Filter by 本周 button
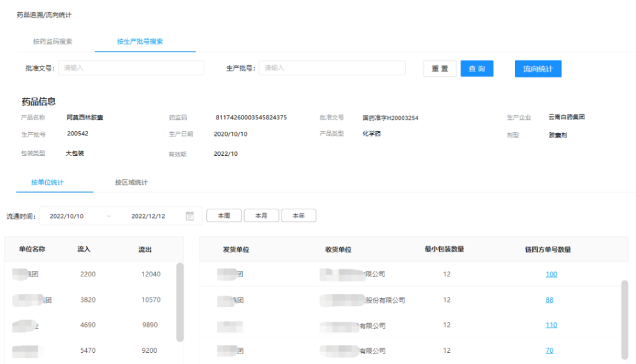 tap(224, 216)
